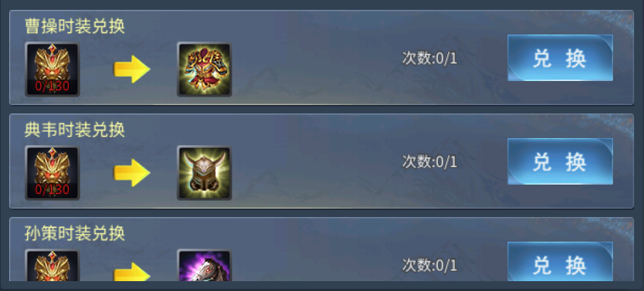Open the 典韦 horned helmet reward icon
Image resolution: width=644 pixels, height=291 pixels.
(x=205, y=173)
